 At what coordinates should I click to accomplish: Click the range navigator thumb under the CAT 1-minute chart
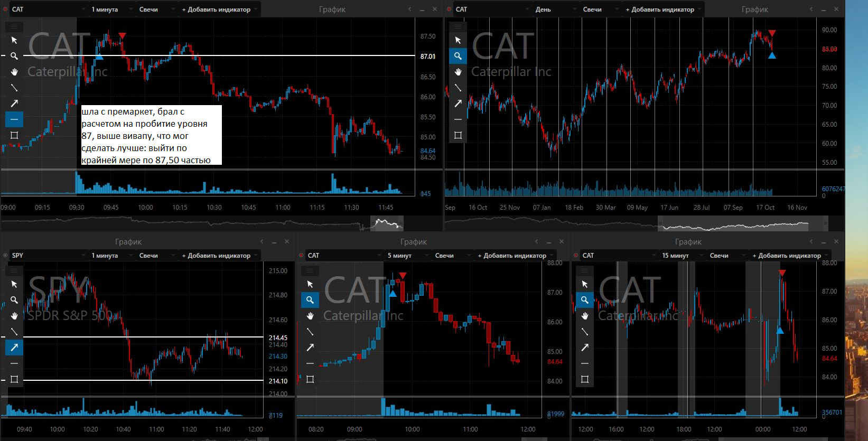(387, 223)
